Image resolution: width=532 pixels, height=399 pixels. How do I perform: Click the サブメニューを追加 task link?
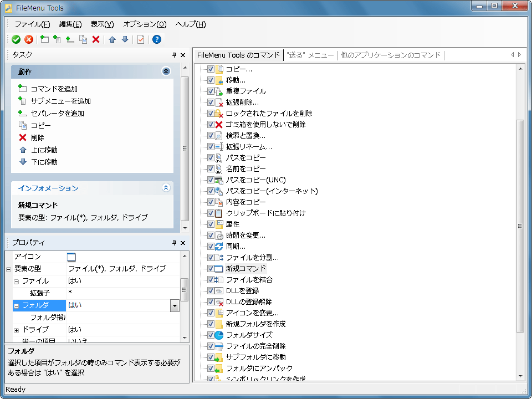coord(61,101)
